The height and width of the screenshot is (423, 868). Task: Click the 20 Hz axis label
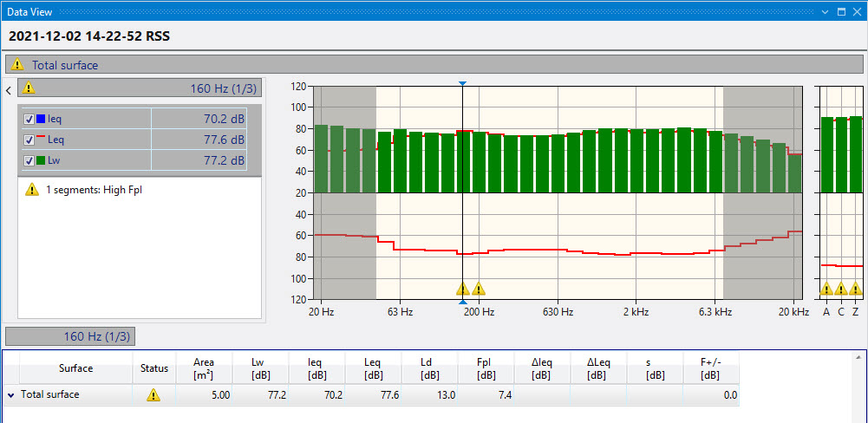(321, 312)
